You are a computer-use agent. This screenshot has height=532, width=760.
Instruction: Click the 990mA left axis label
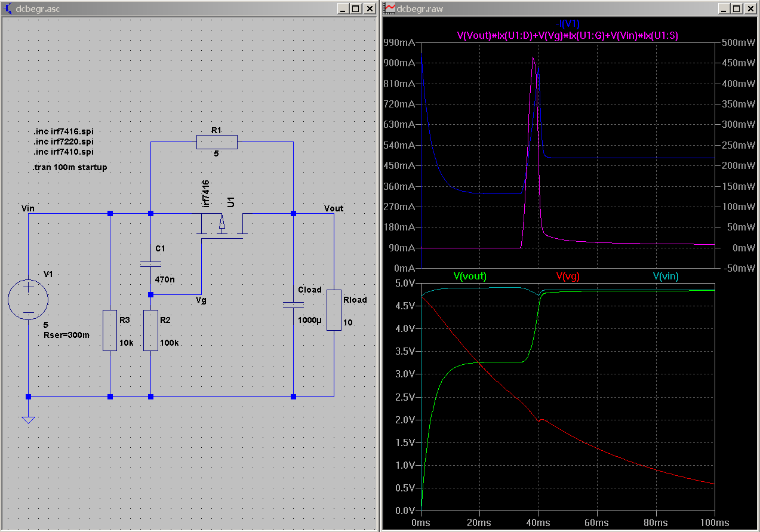click(401, 43)
